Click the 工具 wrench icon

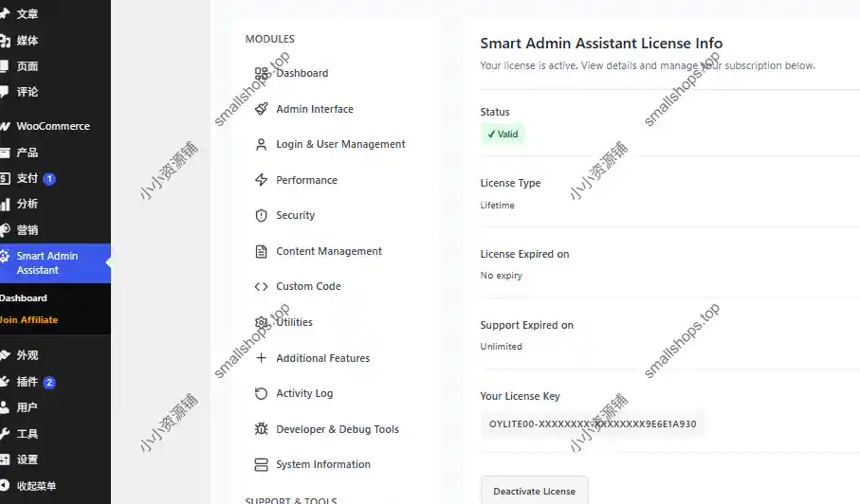click(x=5, y=434)
